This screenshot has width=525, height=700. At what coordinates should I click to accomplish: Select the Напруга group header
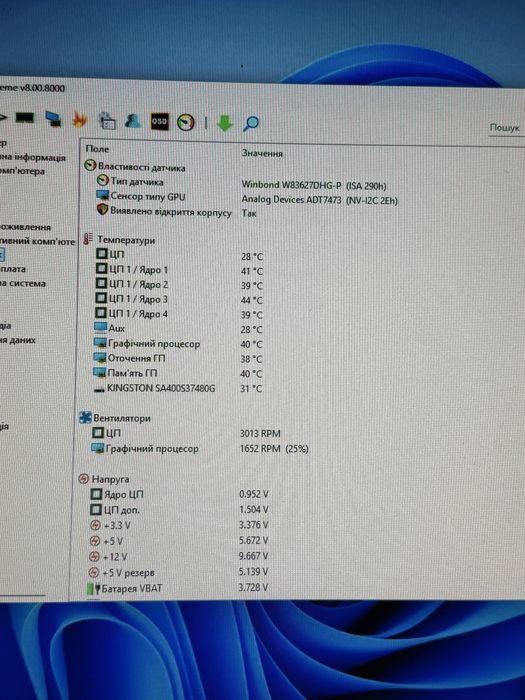104,479
